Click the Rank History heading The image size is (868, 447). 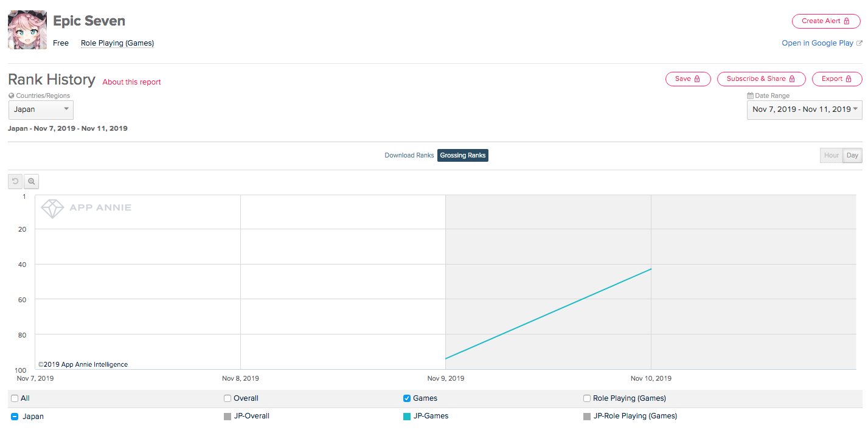point(52,80)
